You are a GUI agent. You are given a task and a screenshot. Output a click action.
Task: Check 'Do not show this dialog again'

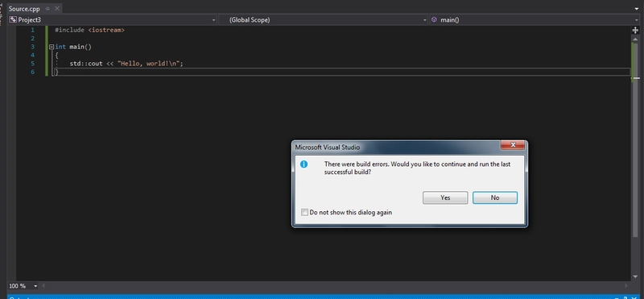pos(304,212)
